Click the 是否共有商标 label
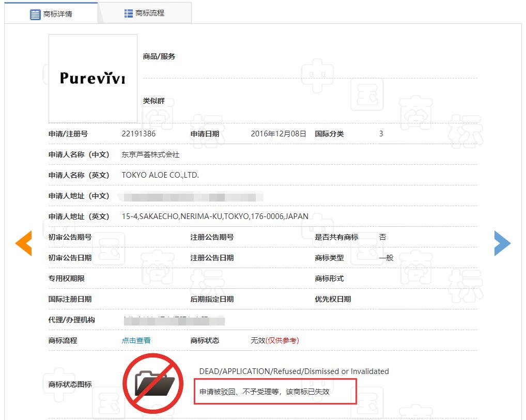The image size is (526, 420). click(336, 237)
